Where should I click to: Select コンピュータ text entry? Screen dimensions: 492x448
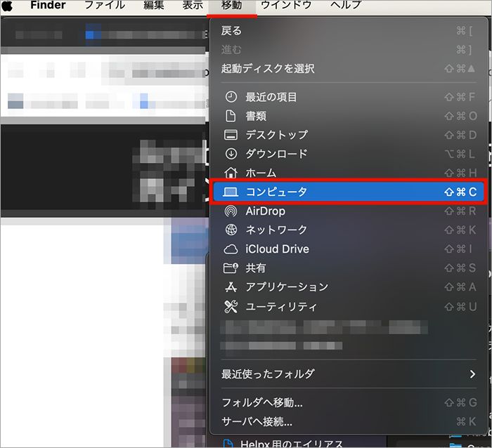pos(276,192)
